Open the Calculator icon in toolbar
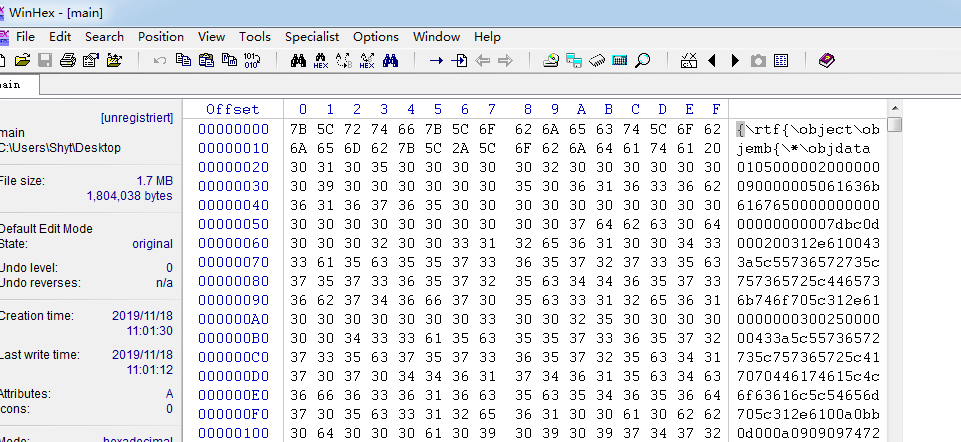This screenshot has width=961, height=442. pos(620,60)
